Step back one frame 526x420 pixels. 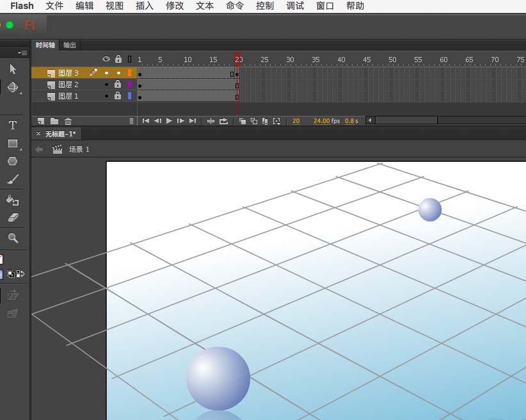[157, 121]
